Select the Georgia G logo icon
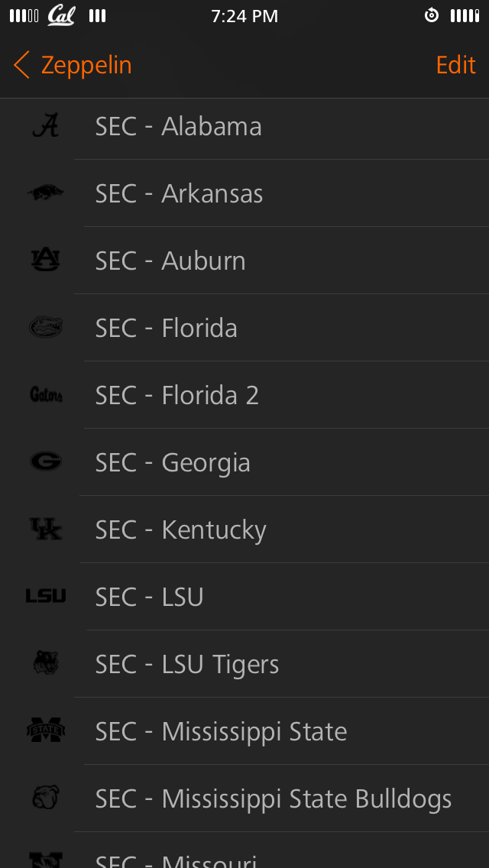Viewport: 489px width, 868px height. pyautogui.click(x=46, y=462)
